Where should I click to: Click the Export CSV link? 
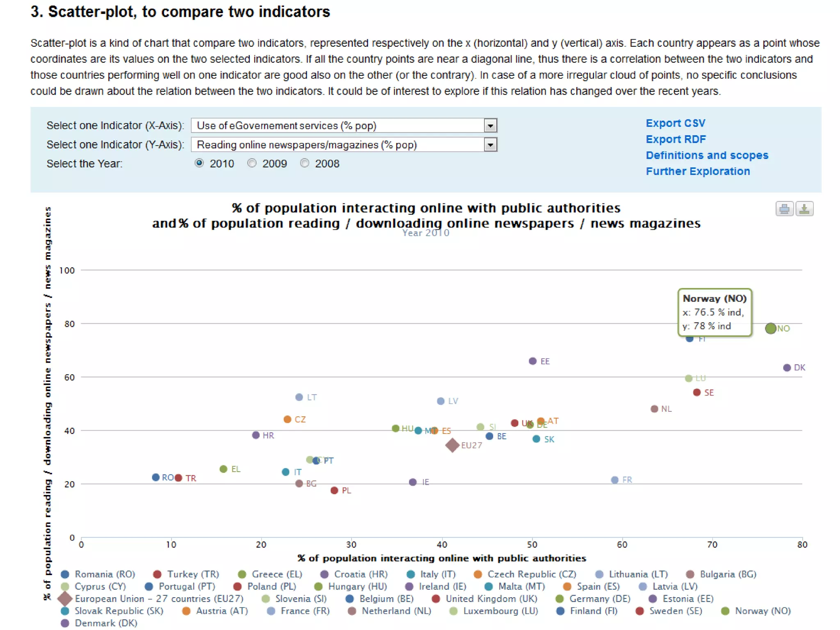pos(675,123)
